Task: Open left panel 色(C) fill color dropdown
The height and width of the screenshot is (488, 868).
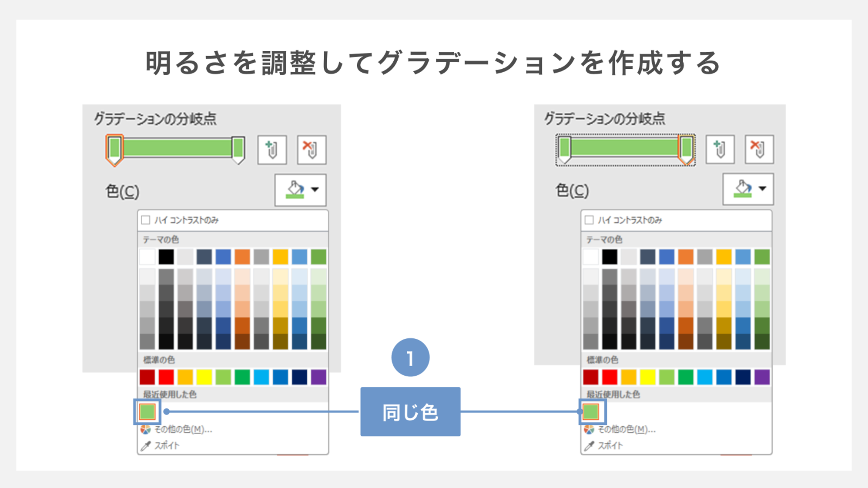Action: click(x=301, y=190)
